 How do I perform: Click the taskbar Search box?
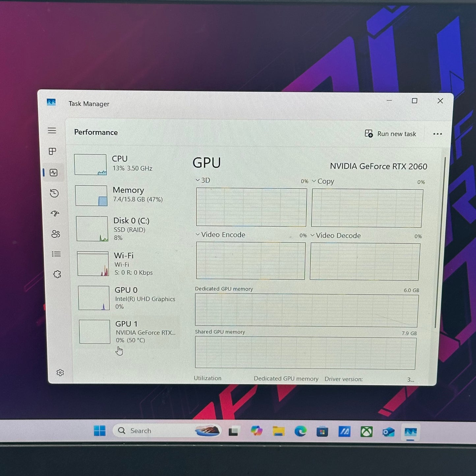167,431
